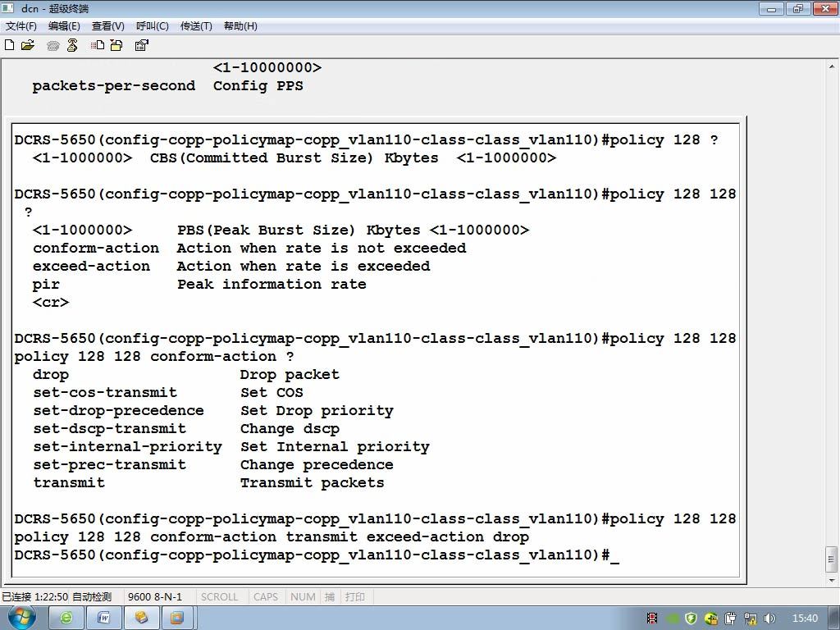Click the grayed Call telephone icon
Screen dimensions: 840x630
click(52, 46)
